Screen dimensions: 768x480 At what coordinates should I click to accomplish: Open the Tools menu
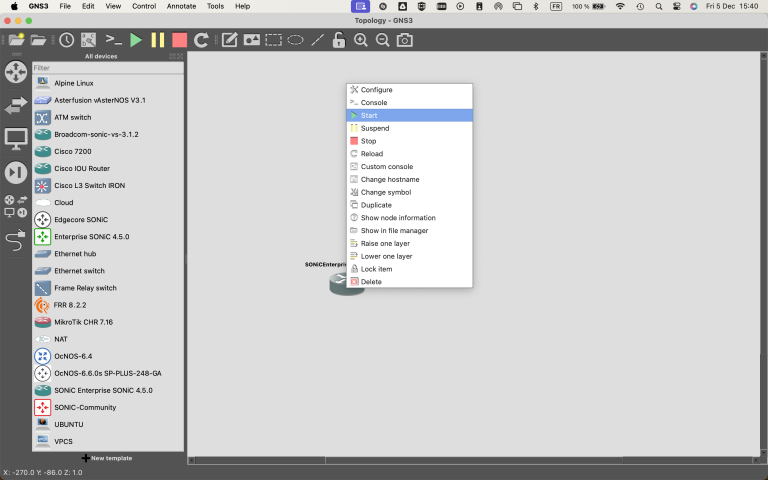[x=215, y=6]
